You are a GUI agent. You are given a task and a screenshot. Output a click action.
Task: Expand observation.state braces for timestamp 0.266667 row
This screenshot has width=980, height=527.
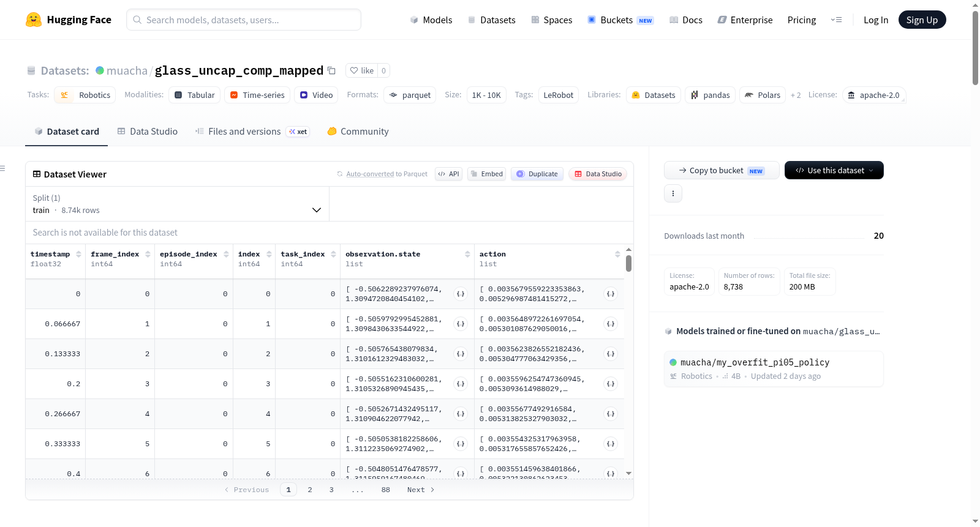coord(461,414)
